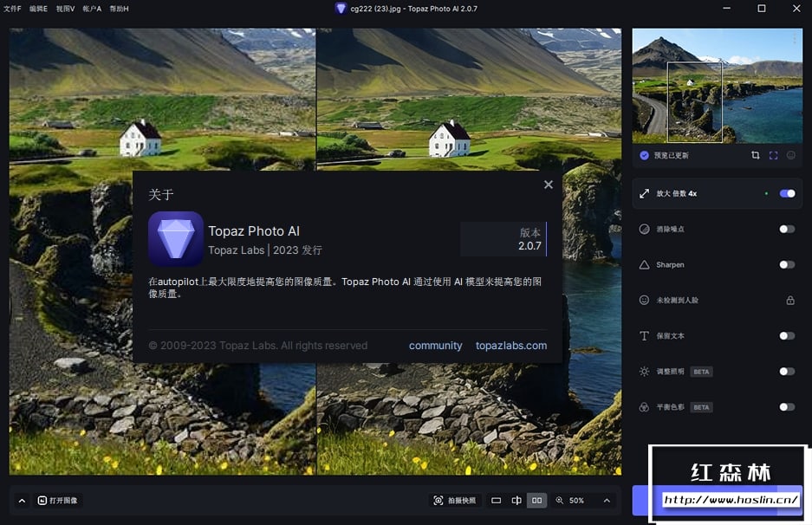Click the 50% zoom value
Screen dimensions: 812x525
click(x=576, y=501)
